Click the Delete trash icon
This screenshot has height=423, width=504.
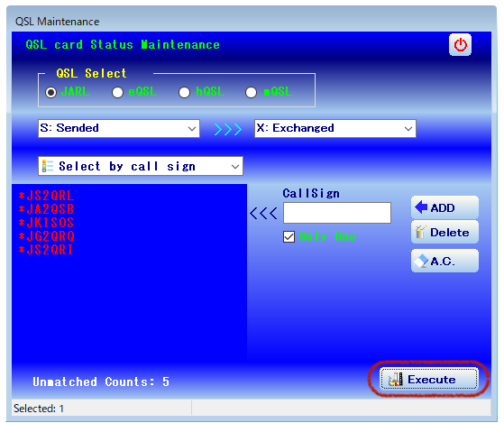[x=420, y=232]
